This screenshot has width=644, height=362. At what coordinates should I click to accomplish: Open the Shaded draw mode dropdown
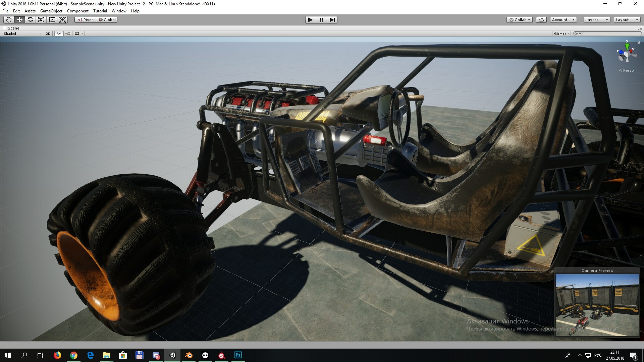pyautogui.click(x=22, y=34)
